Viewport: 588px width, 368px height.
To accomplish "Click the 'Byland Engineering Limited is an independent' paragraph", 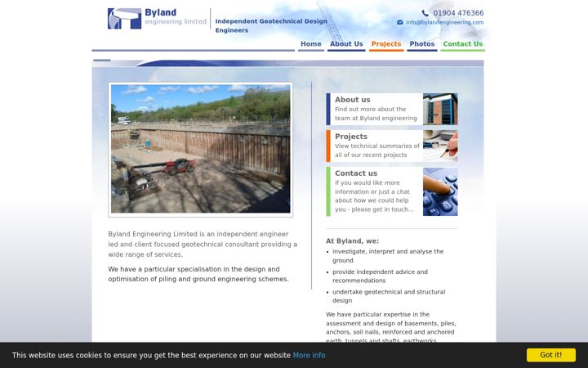I will coord(203,244).
